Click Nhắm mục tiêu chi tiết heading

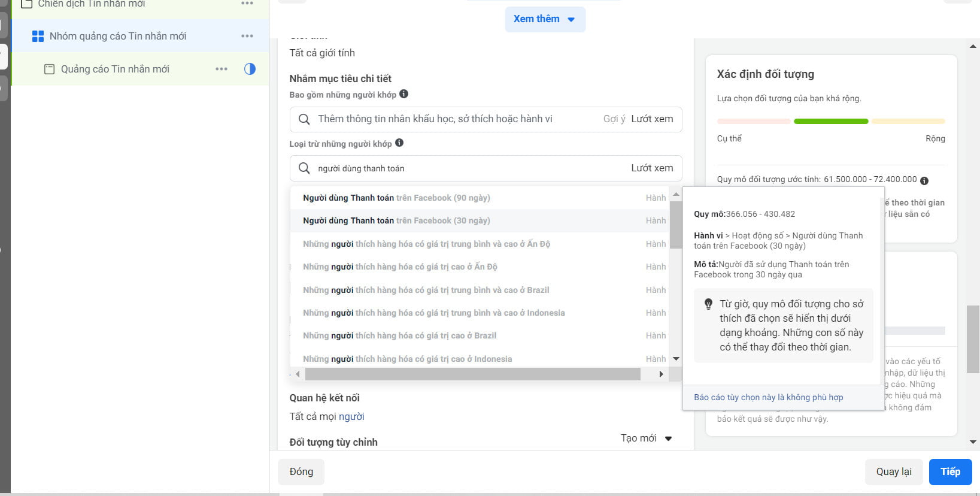coord(340,78)
